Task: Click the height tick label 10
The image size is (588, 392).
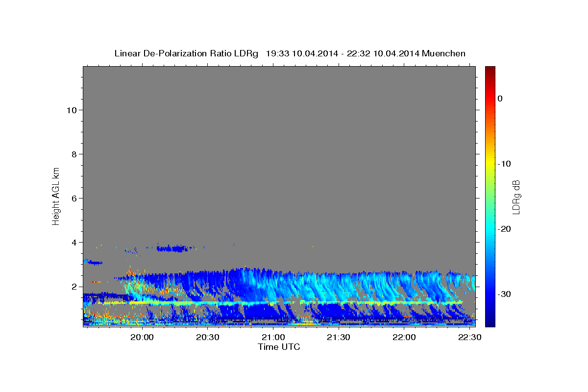Action: (x=71, y=110)
